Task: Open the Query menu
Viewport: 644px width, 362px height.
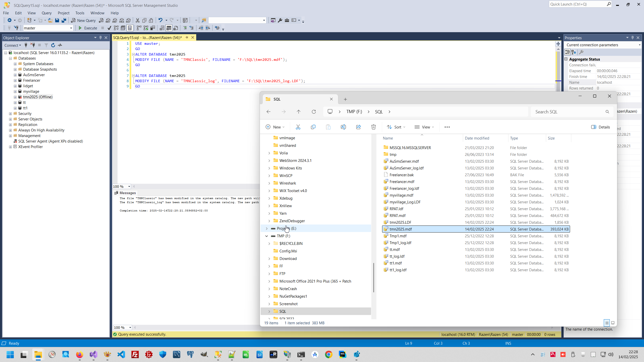Action: point(47,13)
